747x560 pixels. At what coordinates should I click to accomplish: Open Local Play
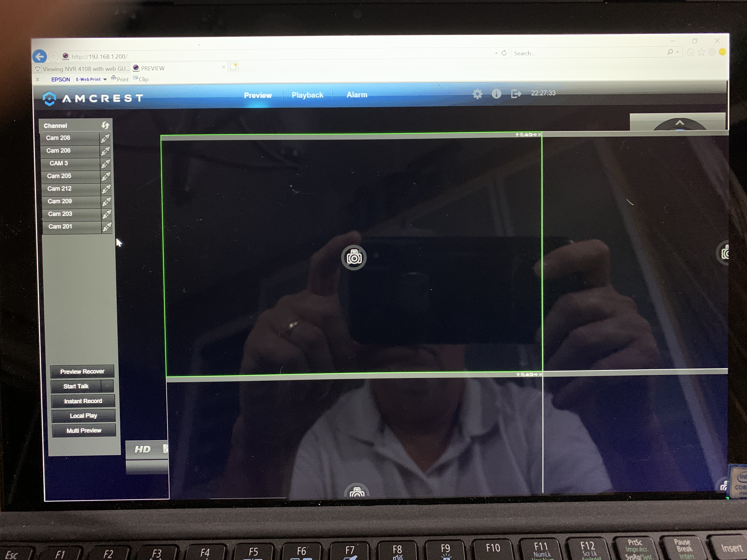tap(83, 416)
